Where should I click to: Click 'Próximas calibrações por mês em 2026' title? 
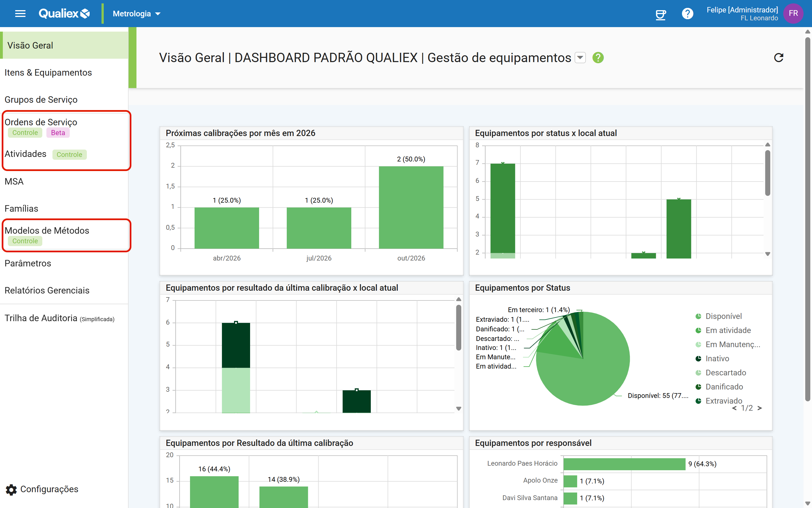click(240, 133)
